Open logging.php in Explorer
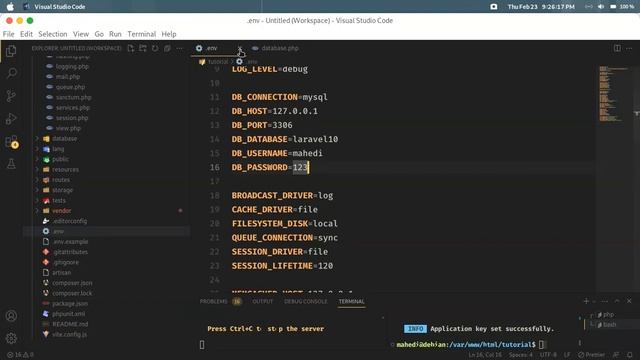This screenshot has width=640, height=360. pos(72,66)
